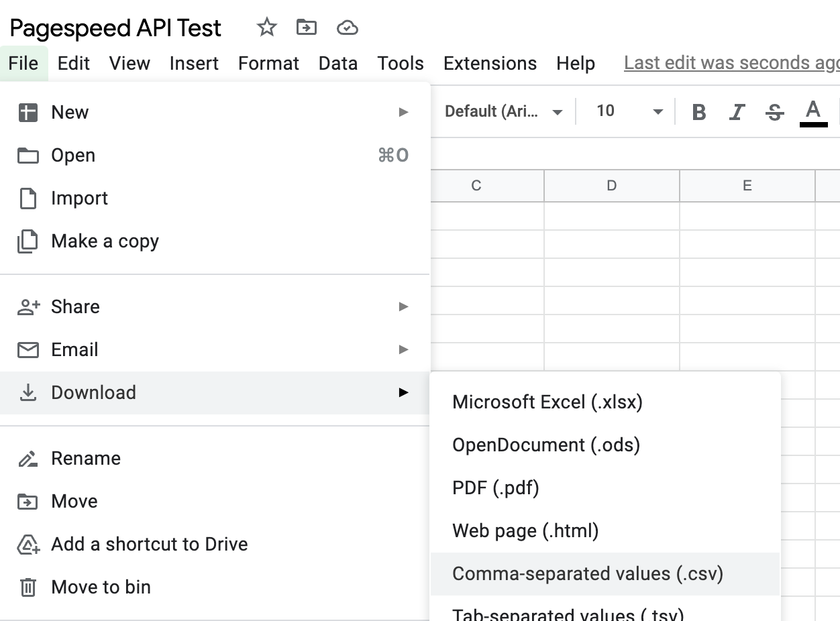Image resolution: width=840 pixels, height=621 pixels.
Task: Choose Move to bin
Action: click(101, 587)
